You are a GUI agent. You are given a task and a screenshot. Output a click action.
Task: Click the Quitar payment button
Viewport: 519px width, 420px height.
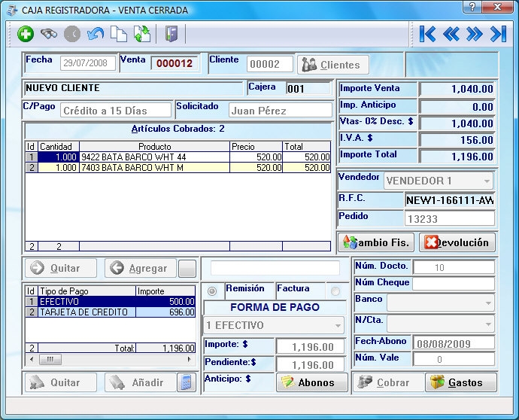(x=61, y=382)
